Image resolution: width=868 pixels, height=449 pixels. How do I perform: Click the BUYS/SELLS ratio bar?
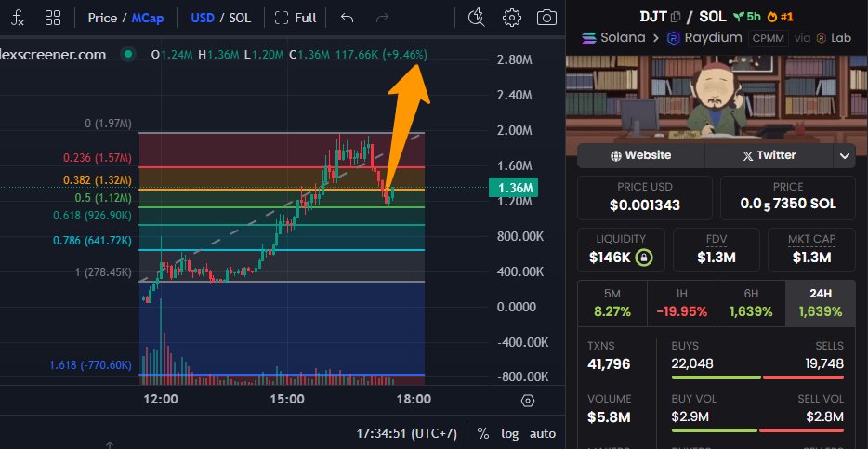click(x=757, y=377)
